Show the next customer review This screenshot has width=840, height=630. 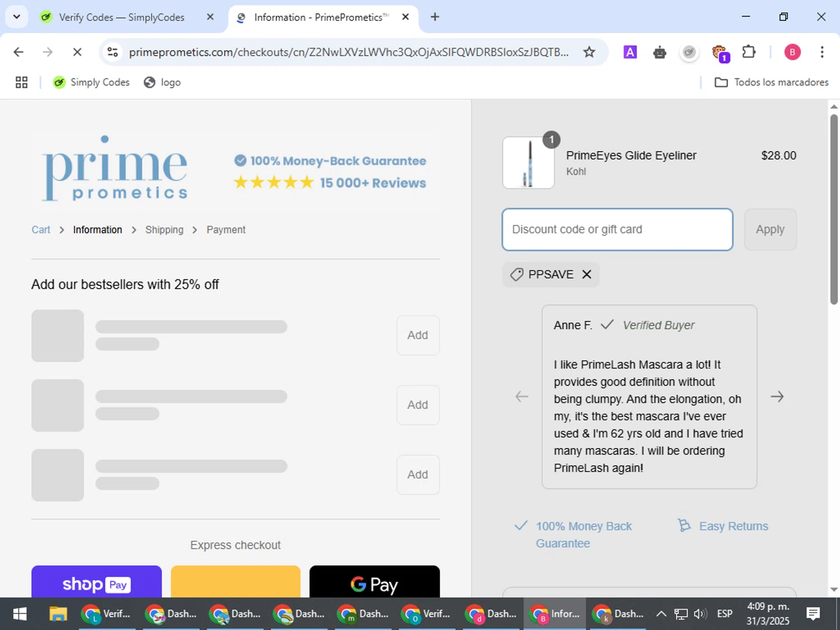tap(777, 396)
